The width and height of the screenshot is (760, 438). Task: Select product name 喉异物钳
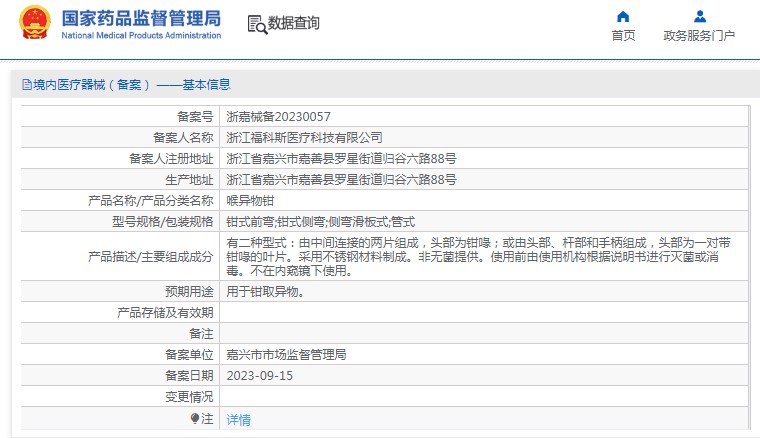point(250,201)
